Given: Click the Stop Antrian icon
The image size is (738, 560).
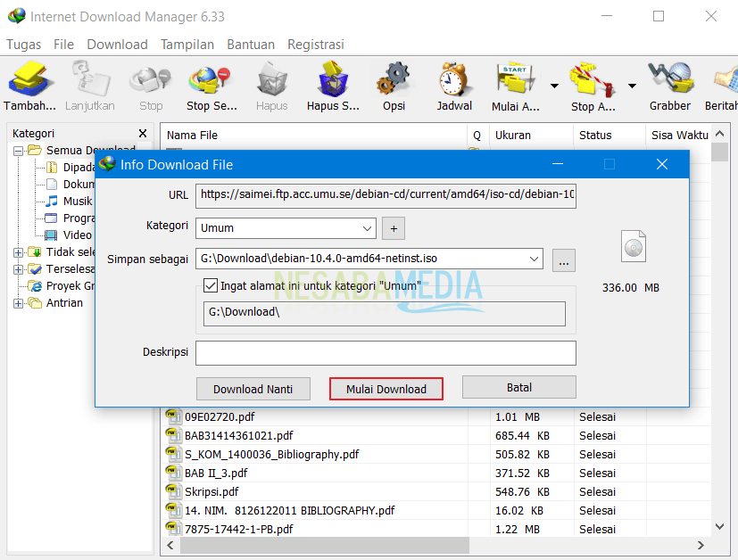Looking at the screenshot, I should (592, 79).
